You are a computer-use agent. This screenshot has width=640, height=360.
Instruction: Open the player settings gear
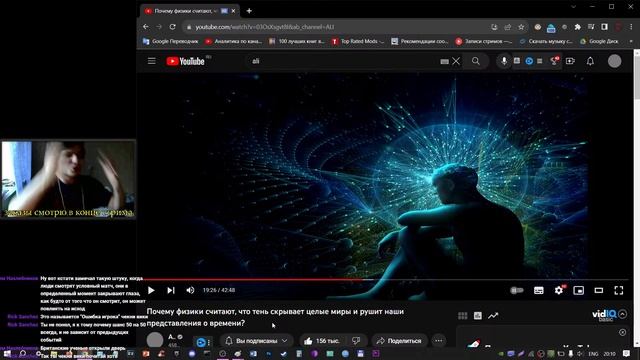point(559,290)
